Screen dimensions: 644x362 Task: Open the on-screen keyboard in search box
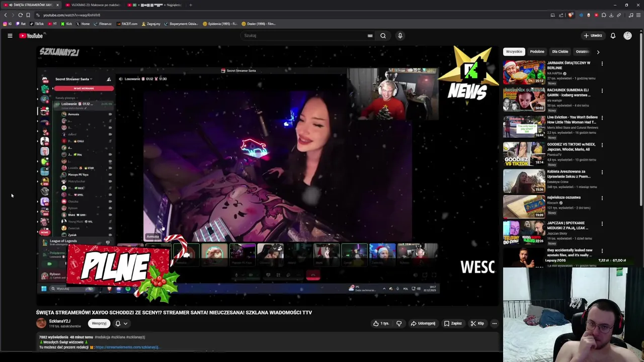pyautogui.click(x=370, y=36)
